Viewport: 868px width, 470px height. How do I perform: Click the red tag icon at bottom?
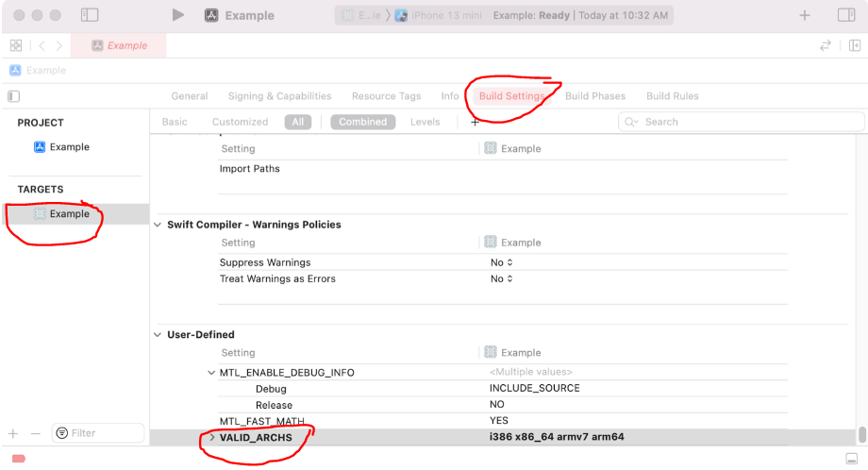(x=19, y=459)
